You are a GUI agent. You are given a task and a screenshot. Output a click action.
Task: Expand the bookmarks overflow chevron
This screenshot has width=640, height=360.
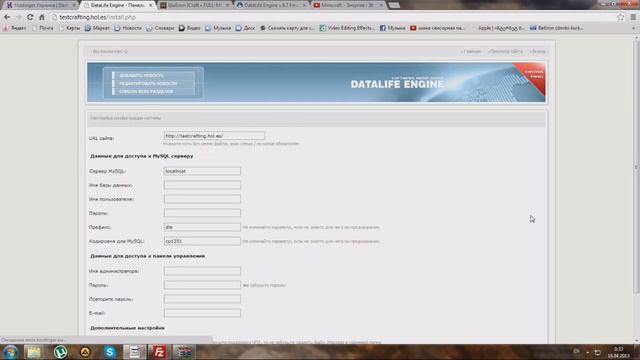633,28
